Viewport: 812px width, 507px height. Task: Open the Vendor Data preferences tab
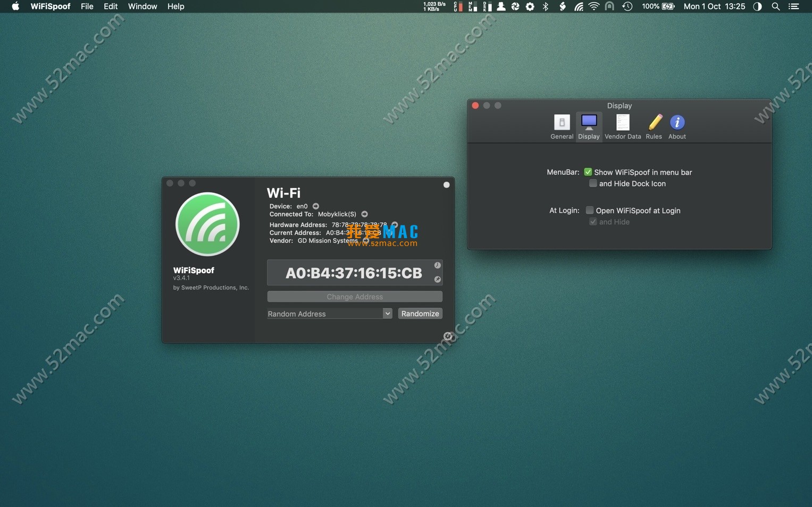[622, 127]
